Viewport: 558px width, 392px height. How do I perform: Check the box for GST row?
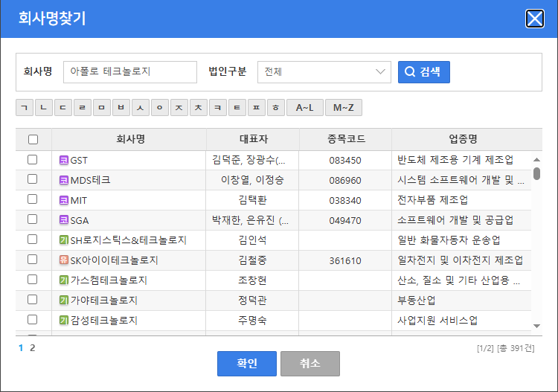click(33, 160)
